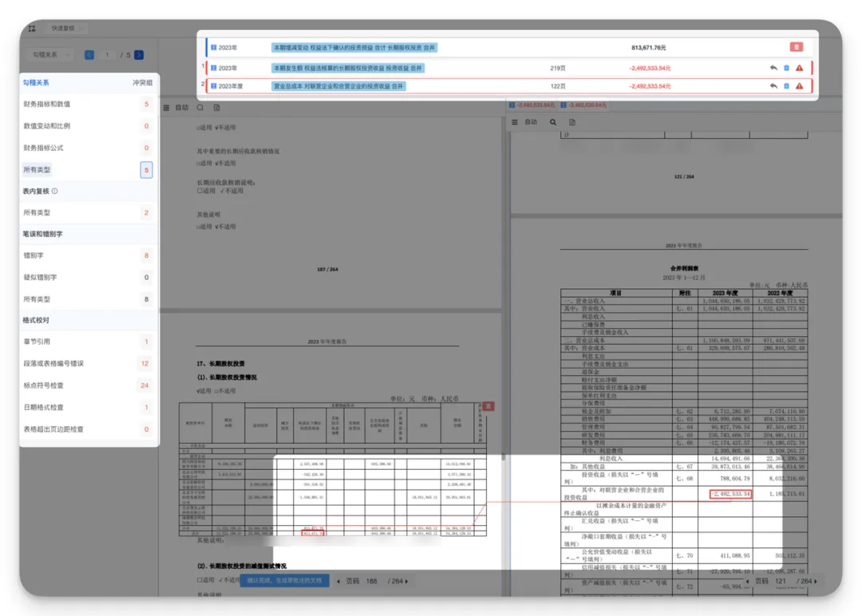Click the blue trash icon in the 219页 row

(x=786, y=68)
